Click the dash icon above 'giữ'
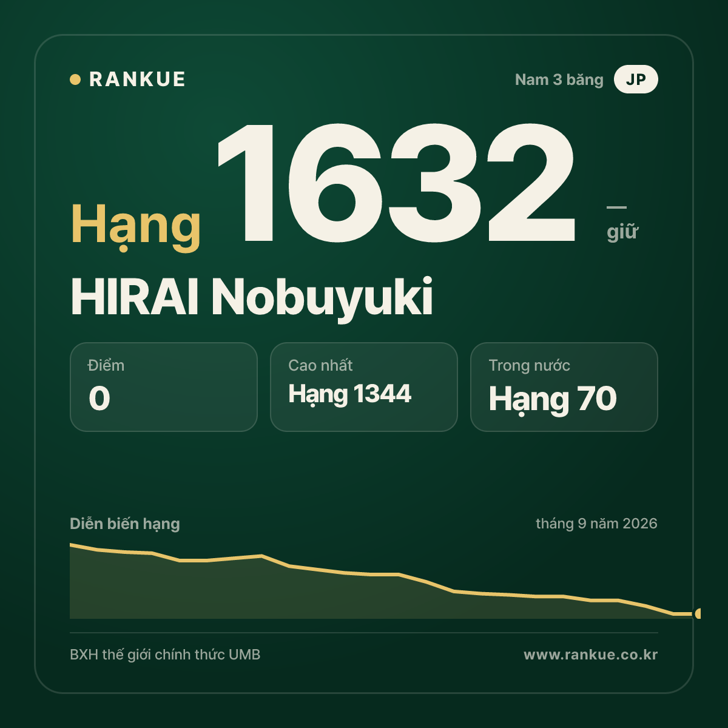The height and width of the screenshot is (728, 728). tap(616, 207)
